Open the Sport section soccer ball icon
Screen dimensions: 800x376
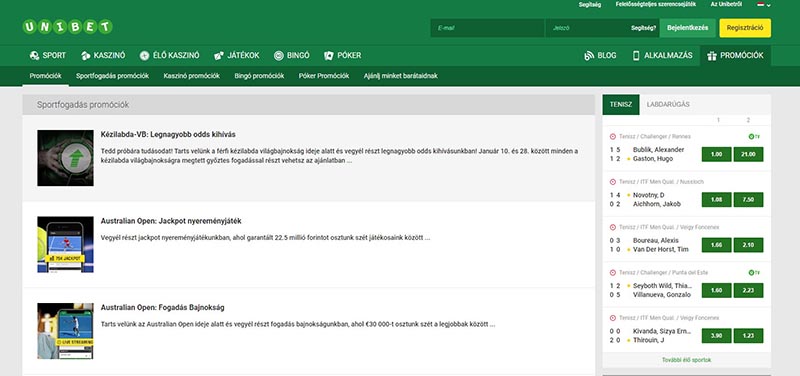tap(34, 56)
